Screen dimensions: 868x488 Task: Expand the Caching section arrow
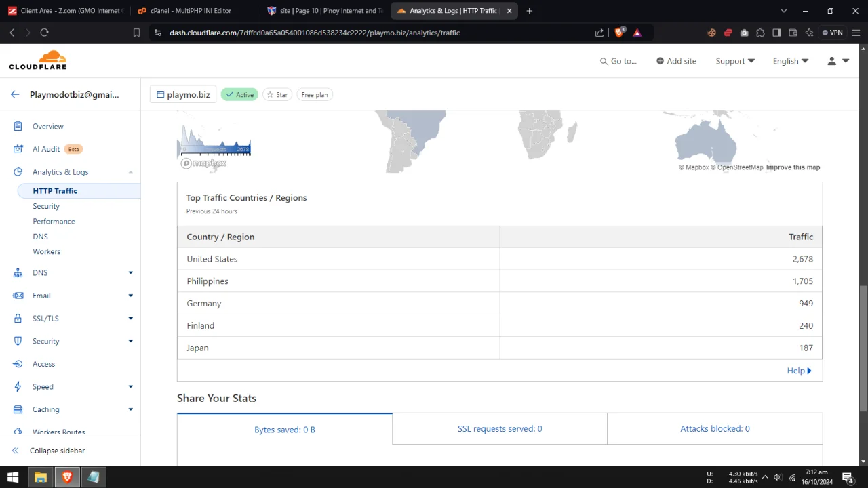[130, 409]
